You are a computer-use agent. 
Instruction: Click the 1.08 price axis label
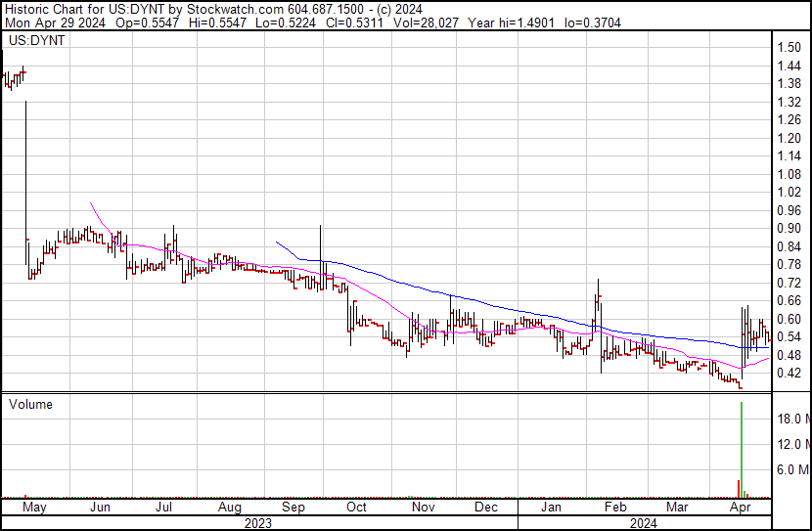click(789, 174)
